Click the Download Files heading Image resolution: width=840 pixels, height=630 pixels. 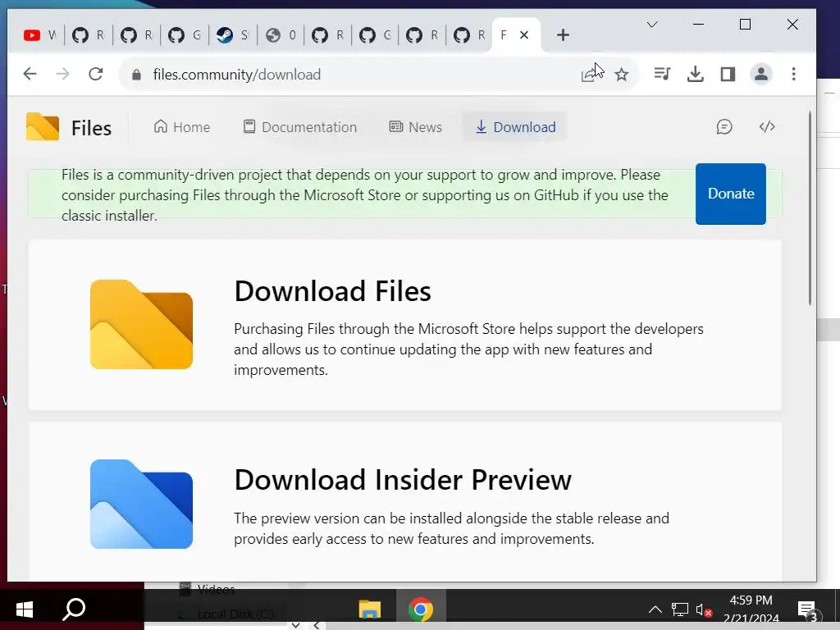pos(333,291)
